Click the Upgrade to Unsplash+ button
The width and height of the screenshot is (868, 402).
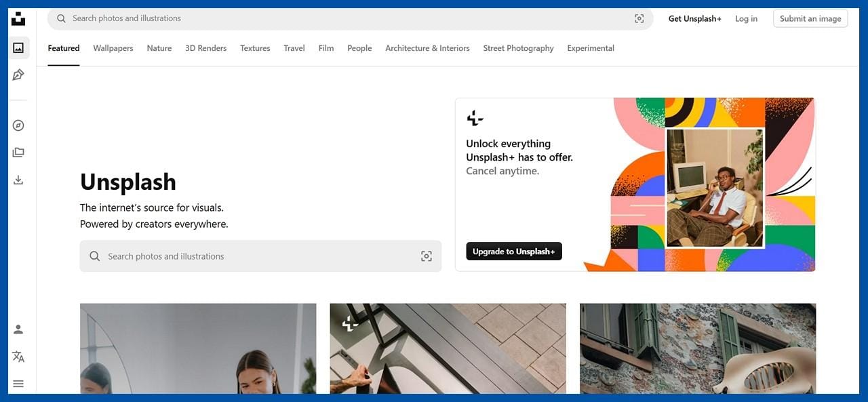(513, 252)
